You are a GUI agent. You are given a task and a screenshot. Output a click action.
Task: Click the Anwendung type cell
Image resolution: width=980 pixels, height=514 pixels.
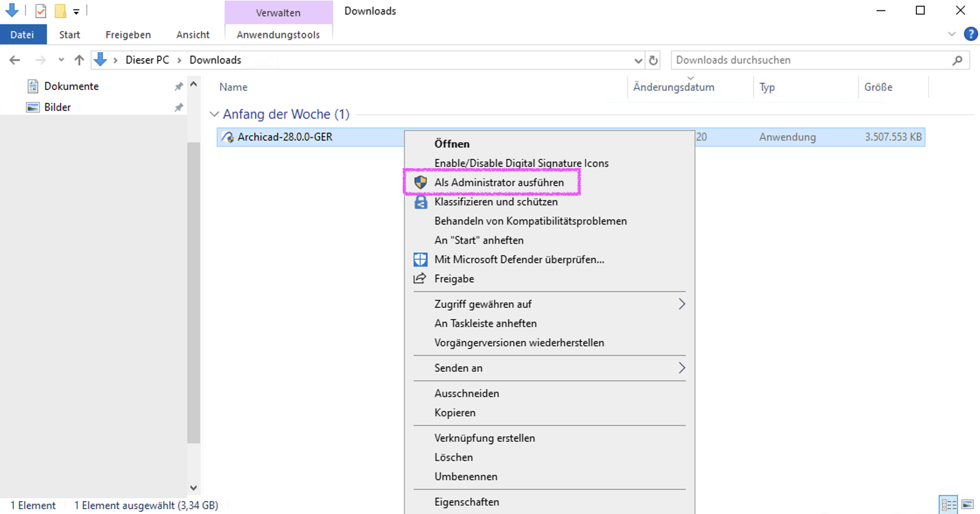coord(787,137)
